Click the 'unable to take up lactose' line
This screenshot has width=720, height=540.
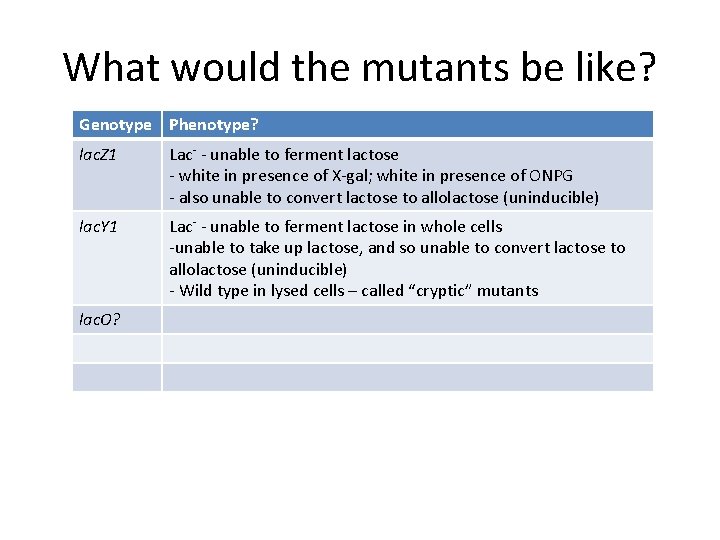[397, 248]
